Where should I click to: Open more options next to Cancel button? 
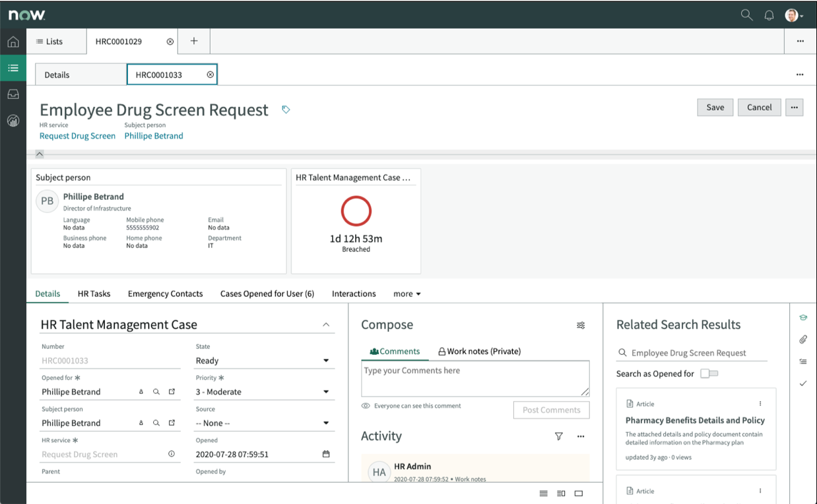coord(795,108)
